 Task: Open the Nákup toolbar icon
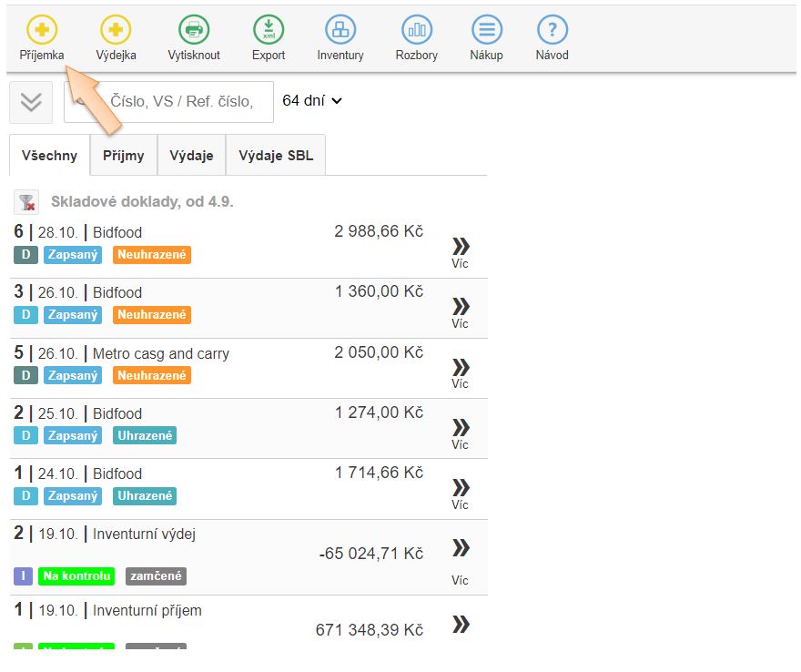coord(486,30)
